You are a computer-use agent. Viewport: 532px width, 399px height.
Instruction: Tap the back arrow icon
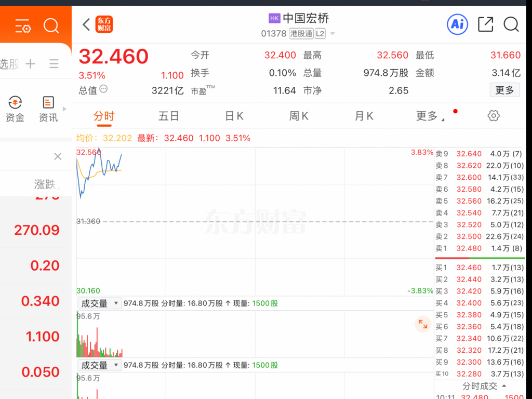click(x=86, y=24)
